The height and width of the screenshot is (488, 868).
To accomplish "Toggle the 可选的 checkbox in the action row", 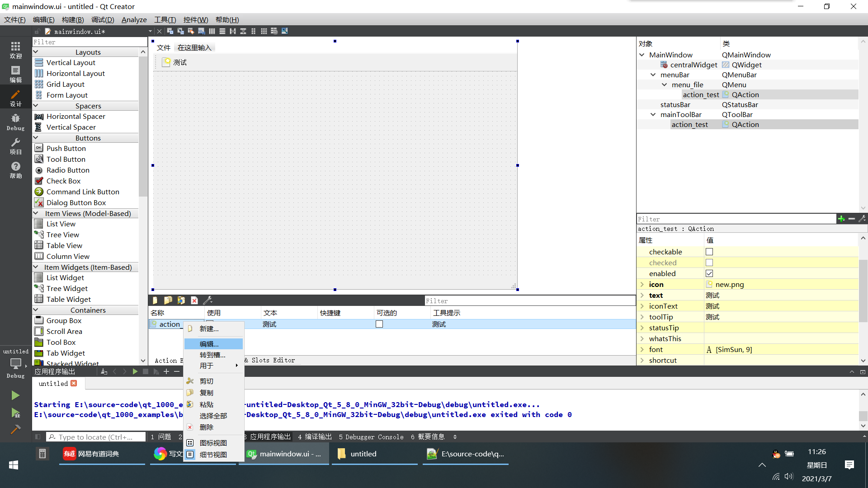I will pos(379,324).
